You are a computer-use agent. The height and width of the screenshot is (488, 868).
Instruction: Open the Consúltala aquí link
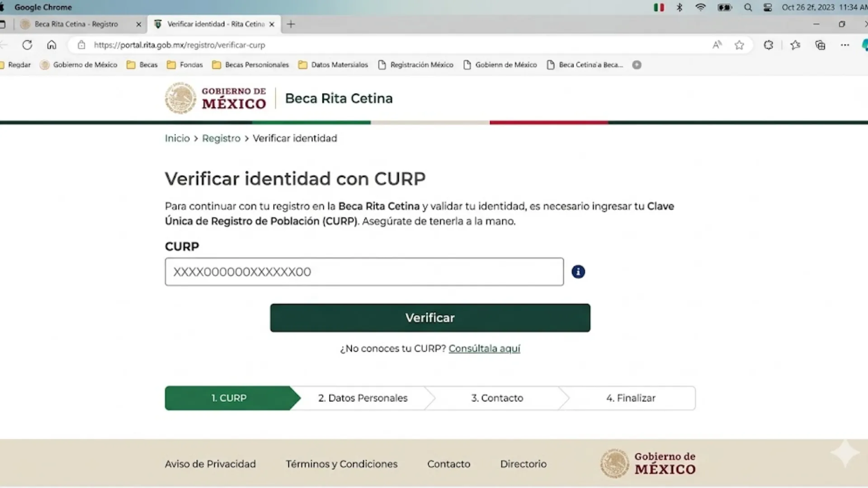tap(484, 348)
